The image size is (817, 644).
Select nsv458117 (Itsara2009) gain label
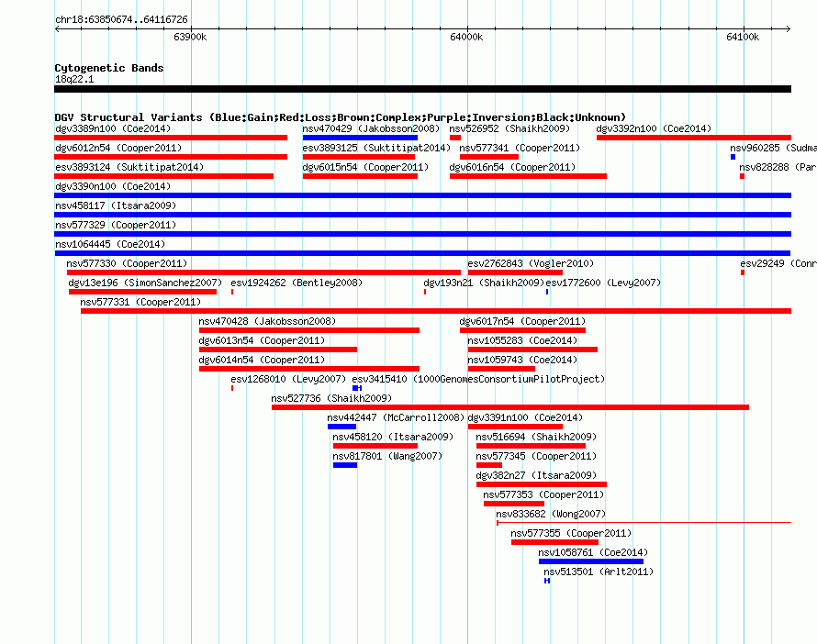(x=116, y=205)
